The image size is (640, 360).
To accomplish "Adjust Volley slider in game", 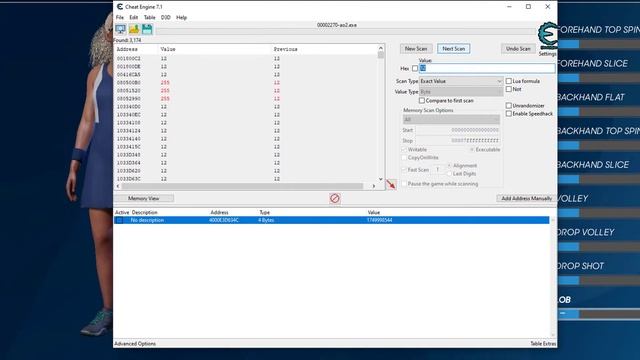I will 599,213.
